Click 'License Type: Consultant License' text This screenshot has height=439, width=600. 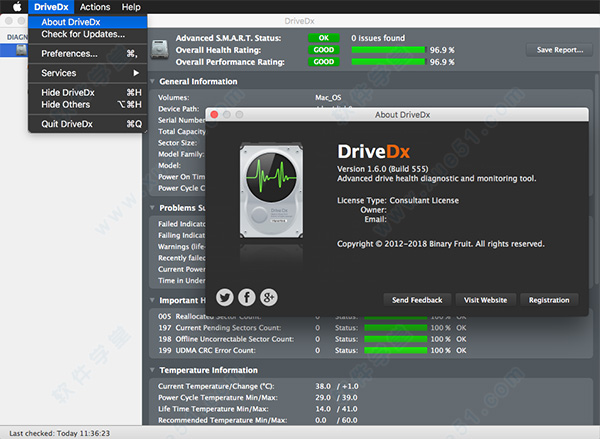point(398,200)
